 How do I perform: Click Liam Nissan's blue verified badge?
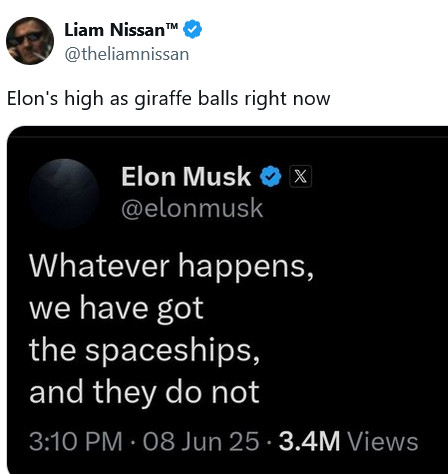tap(193, 29)
